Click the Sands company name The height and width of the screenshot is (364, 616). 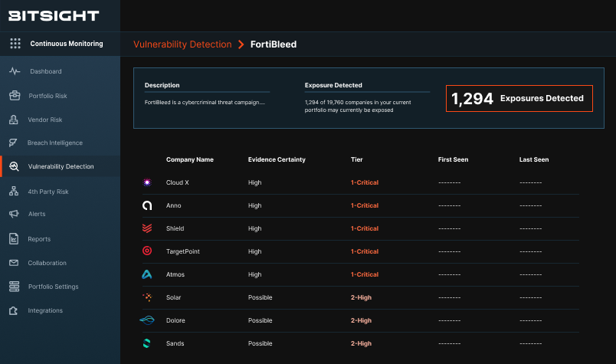(175, 343)
